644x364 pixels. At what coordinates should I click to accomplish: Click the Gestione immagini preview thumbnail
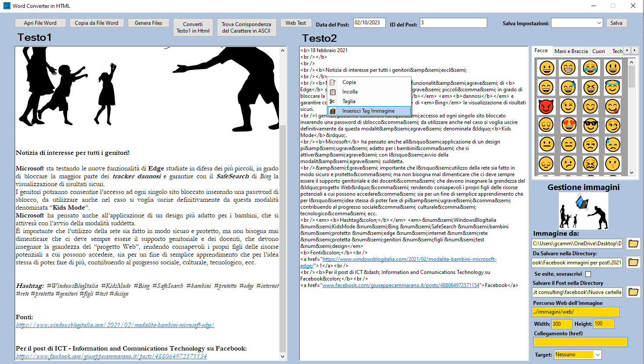(583, 211)
